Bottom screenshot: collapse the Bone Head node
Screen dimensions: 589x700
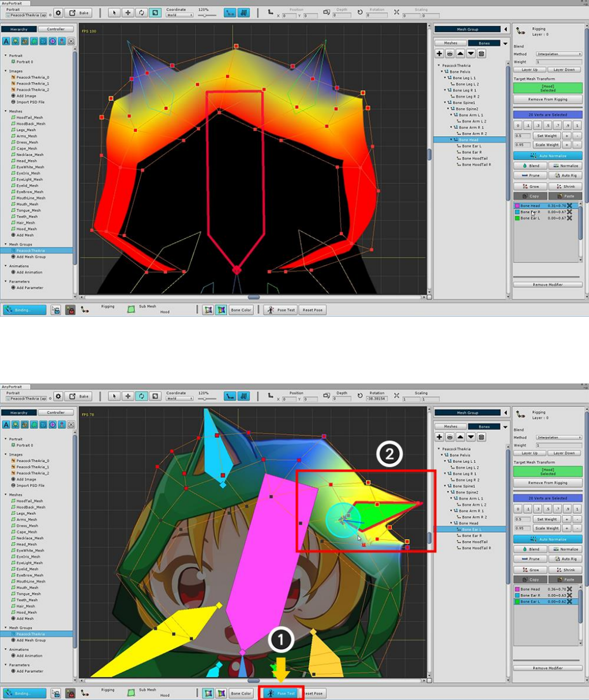point(452,523)
